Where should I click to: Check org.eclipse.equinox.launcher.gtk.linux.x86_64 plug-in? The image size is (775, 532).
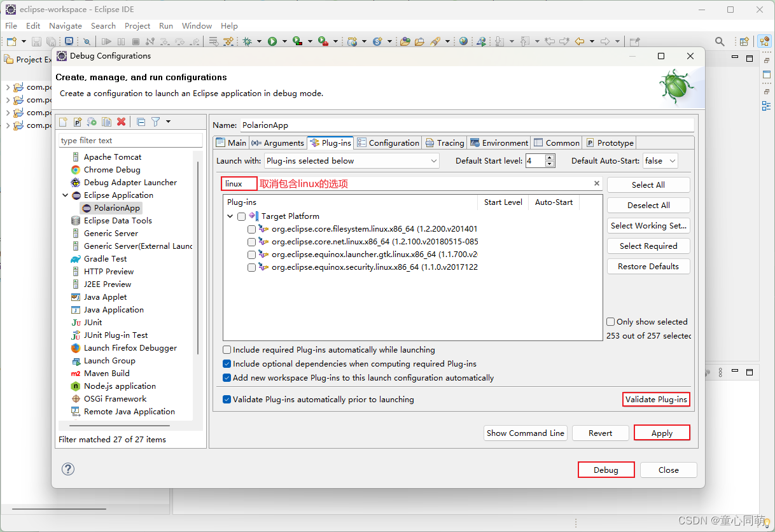[x=251, y=255]
